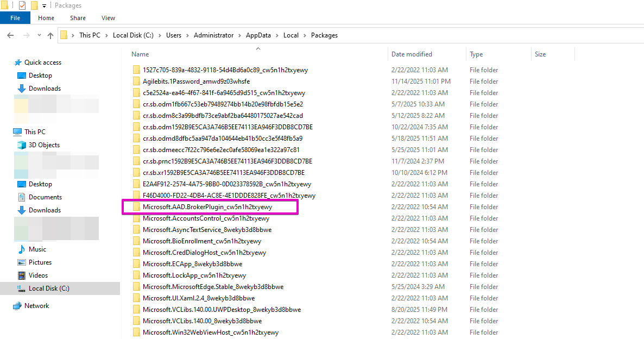Click folder icon of Agilebits.1Password_amwd9z03whsfe
Screen dimensions: 644x339
point(136,81)
